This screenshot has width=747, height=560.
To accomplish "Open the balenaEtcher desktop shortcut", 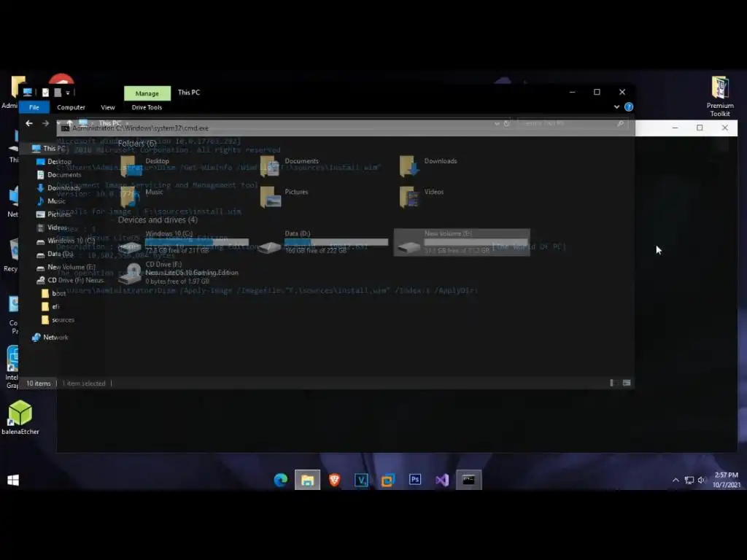I will point(20,418).
